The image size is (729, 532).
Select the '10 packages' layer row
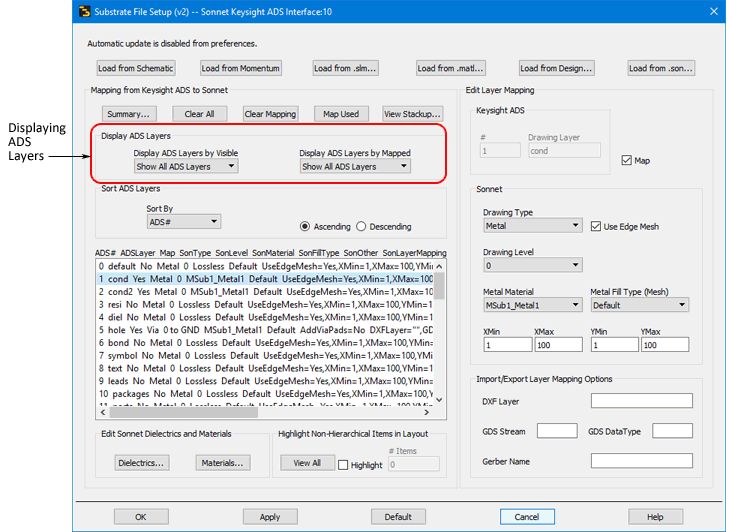[265, 394]
